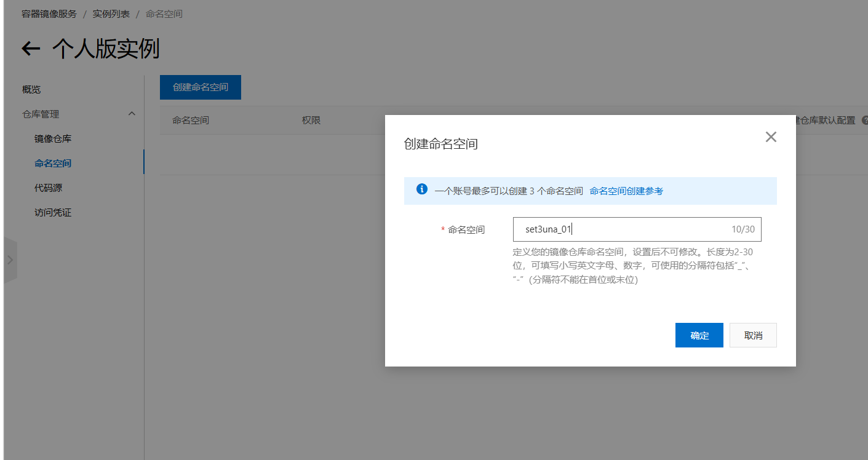868x460 pixels.
Task: Click the 10/30 character counter
Action: point(743,229)
